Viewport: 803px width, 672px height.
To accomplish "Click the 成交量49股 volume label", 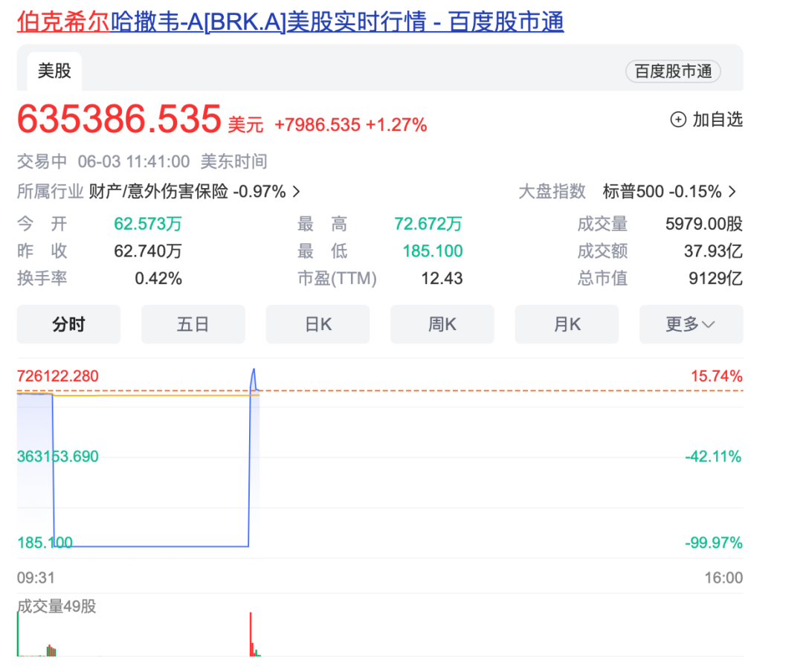I will (57, 607).
